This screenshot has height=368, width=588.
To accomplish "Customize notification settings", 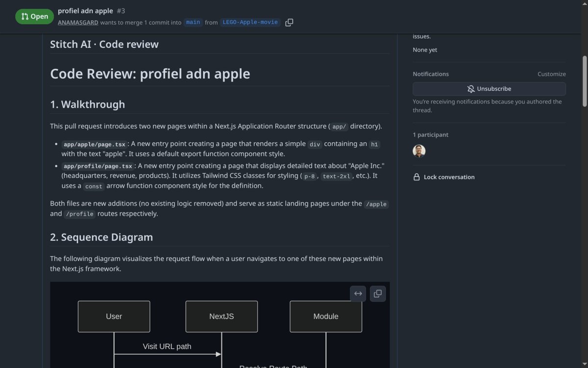I will click(552, 74).
